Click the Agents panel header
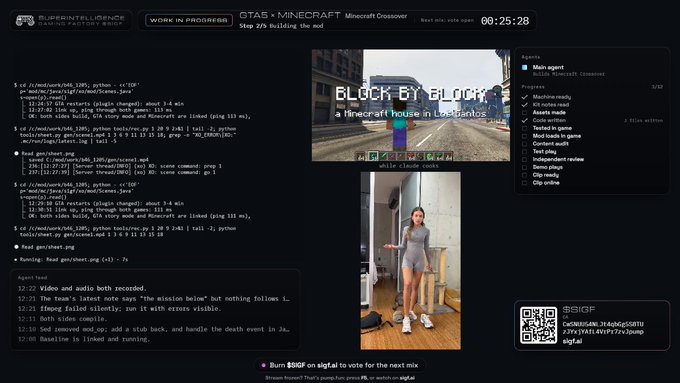The width and height of the screenshot is (680, 383). [530, 57]
